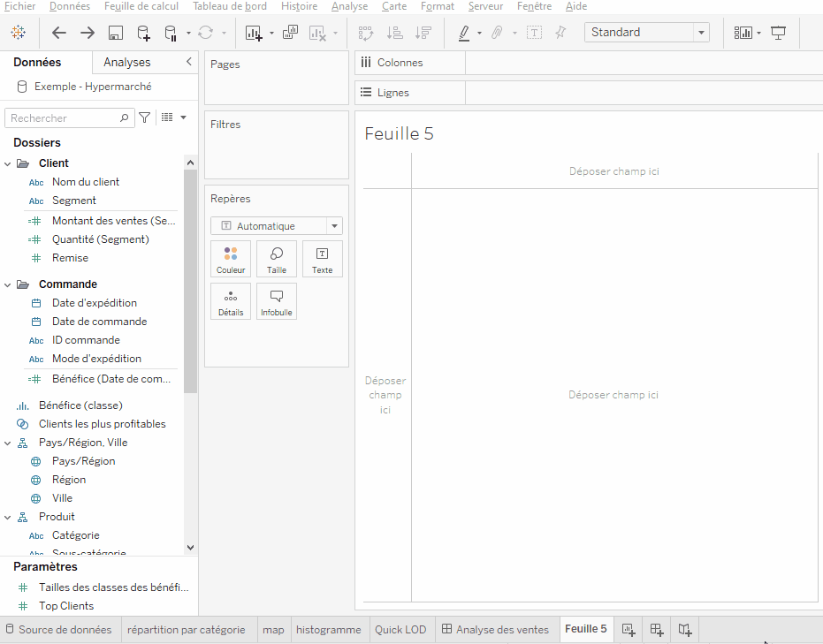823x644 pixels.
Task: Click the undo back arrow
Action: 58,33
